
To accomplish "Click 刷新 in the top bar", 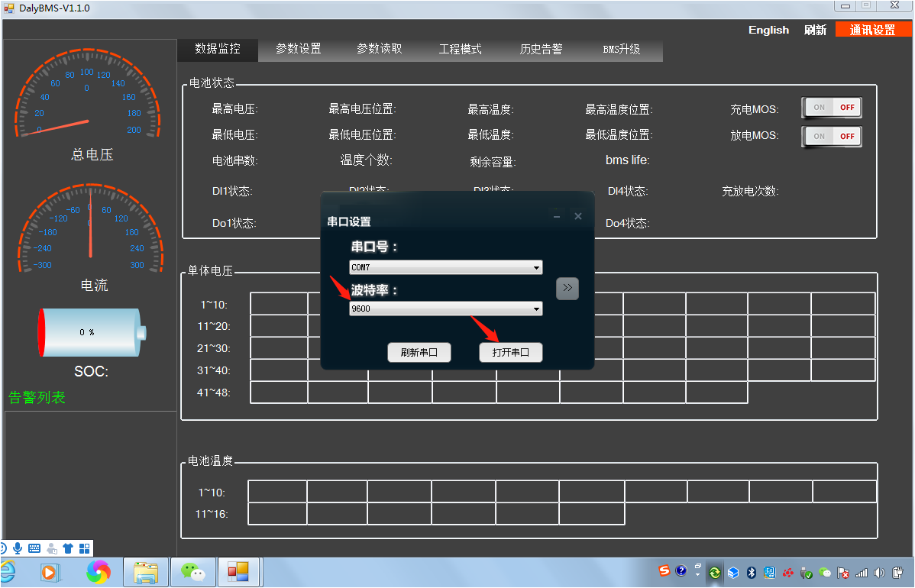I will tap(815, 30).
